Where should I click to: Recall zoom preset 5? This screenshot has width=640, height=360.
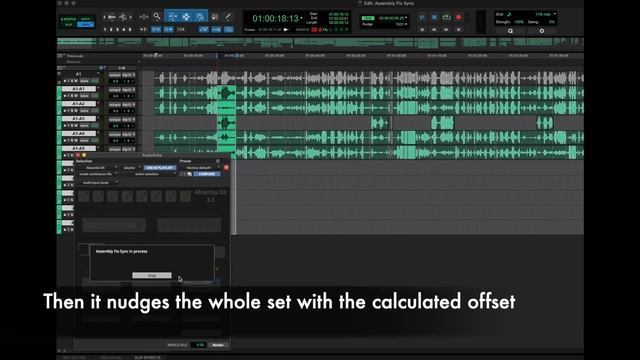tap(130, 29)
